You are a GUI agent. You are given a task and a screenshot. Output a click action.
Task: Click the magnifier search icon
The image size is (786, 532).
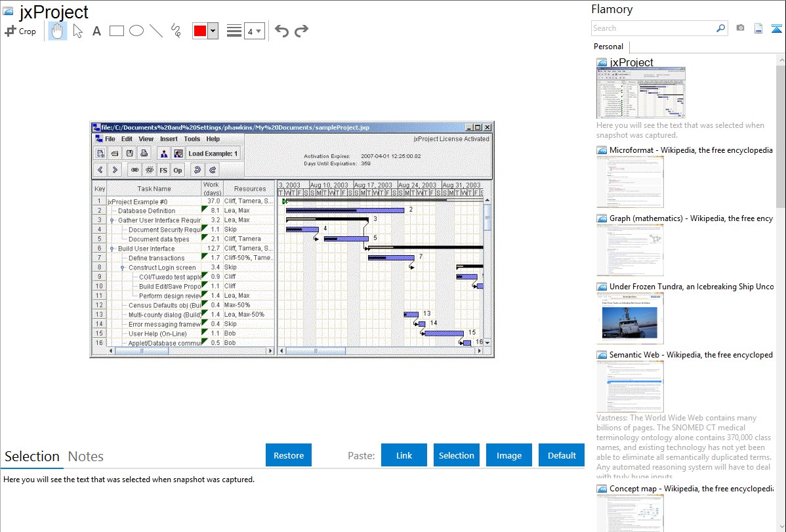click(721, 28)
